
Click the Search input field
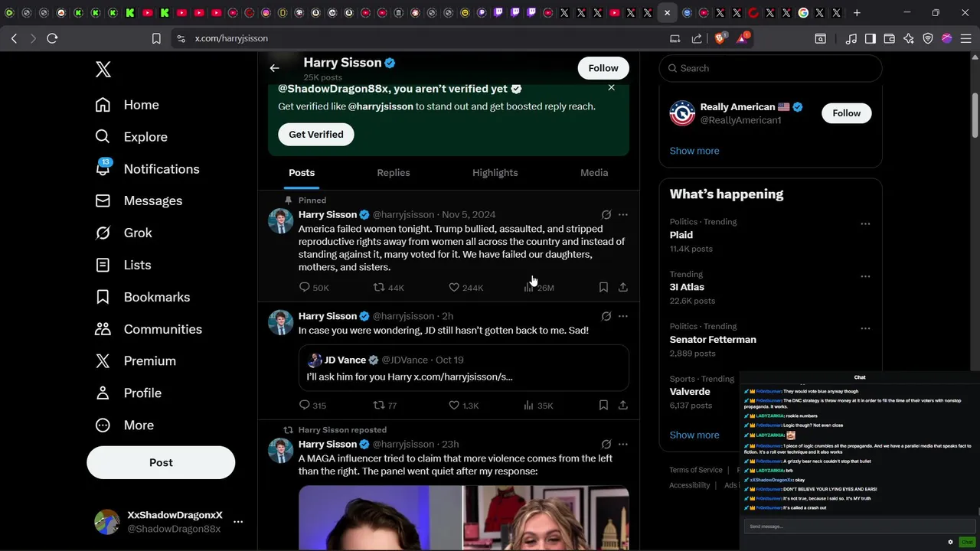pyautogui.click(x=770, y=68)
